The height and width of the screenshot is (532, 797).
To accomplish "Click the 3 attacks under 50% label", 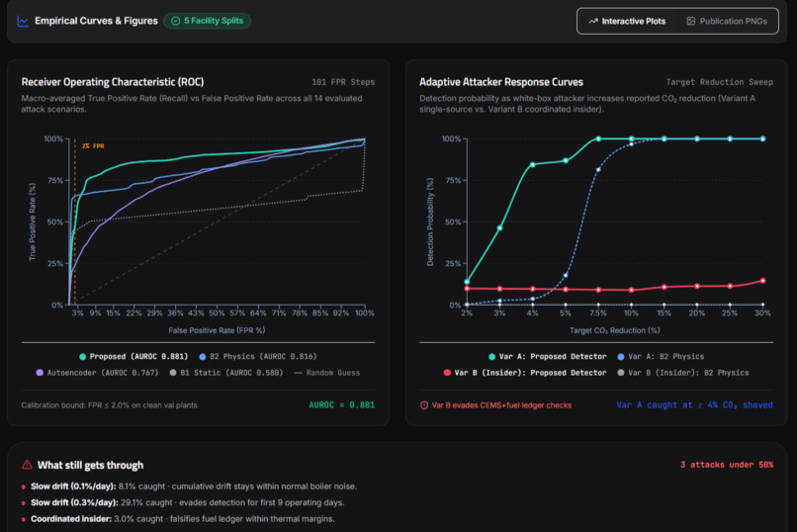I will (727, 465).
